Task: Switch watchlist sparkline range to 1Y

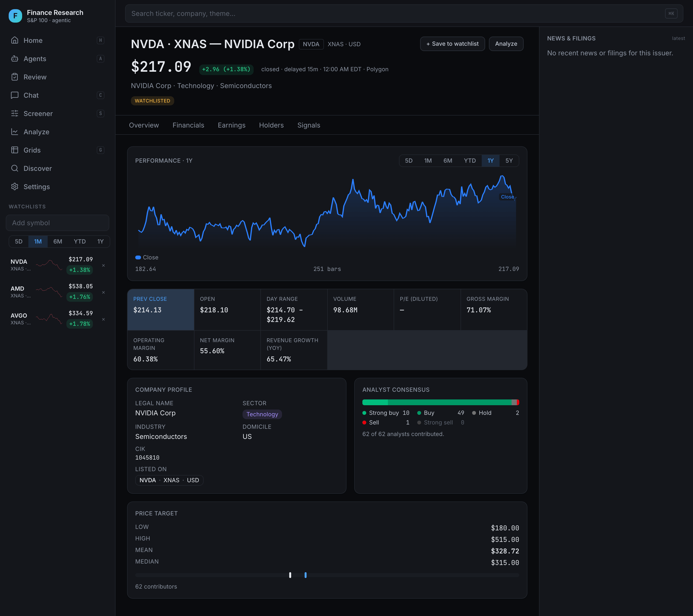Action: 100,241
